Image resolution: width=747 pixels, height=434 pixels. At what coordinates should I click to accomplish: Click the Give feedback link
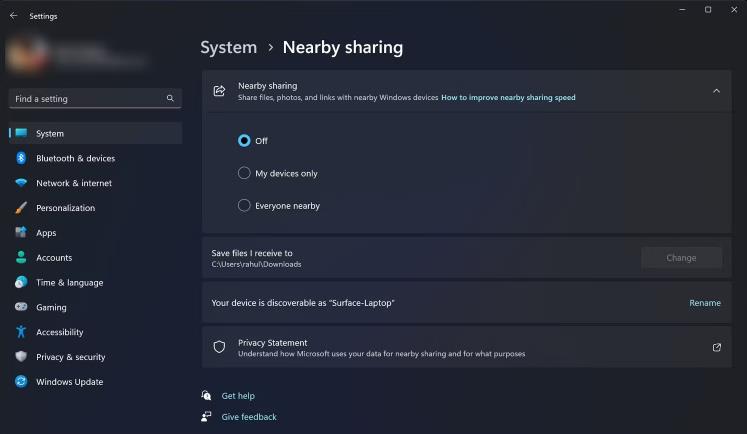[x=249, y=416]
